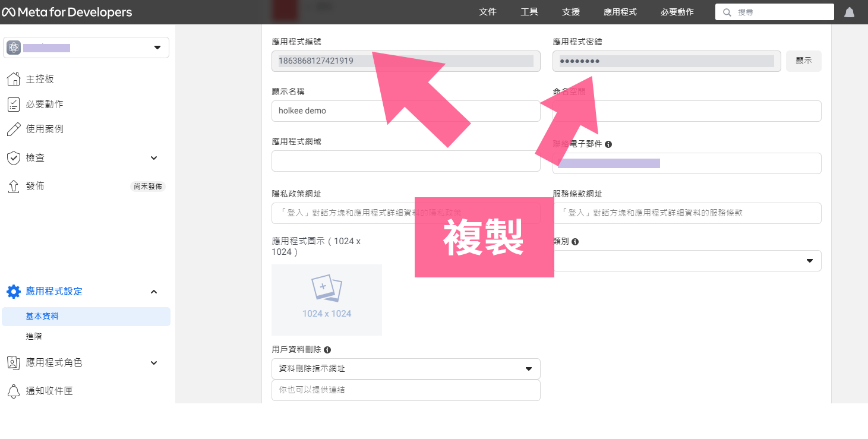Click the 發佈 upload icon
Screen dimensions: 868x439
coord(14,186)
